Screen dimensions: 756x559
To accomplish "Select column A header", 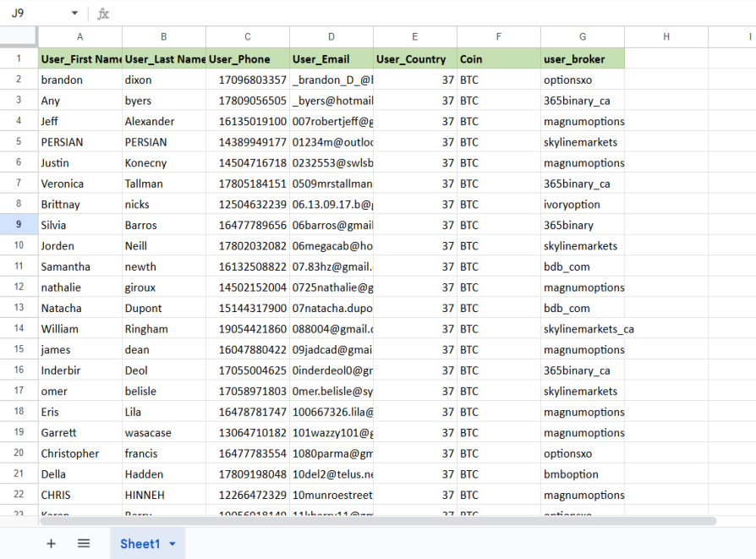I will (80, 36).
